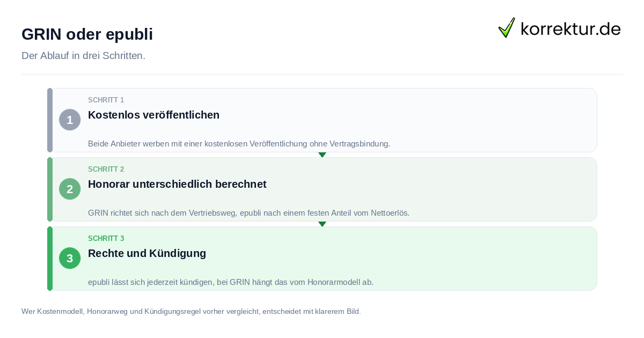Click the footer note beginning 'Wer Kostenmodell'
644x338 pixels.
pyautogui.click(x=191, y=311)
